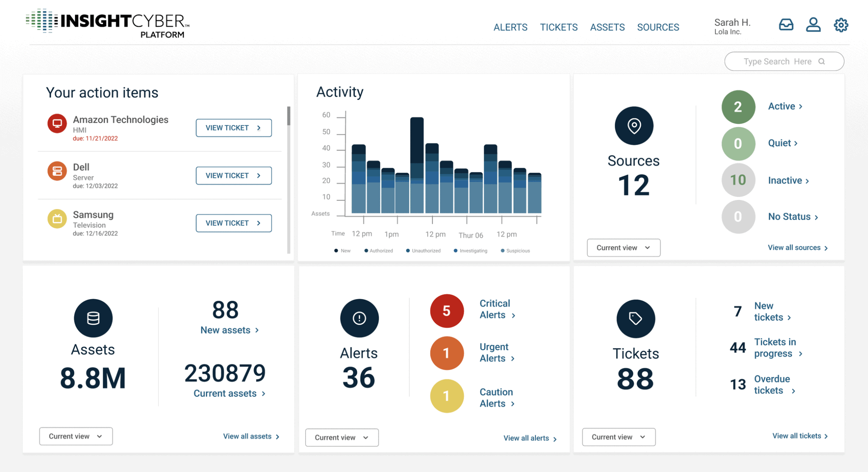Click the Tickets tag icon
Screen dimensions: 868x472
pos(635,319)
